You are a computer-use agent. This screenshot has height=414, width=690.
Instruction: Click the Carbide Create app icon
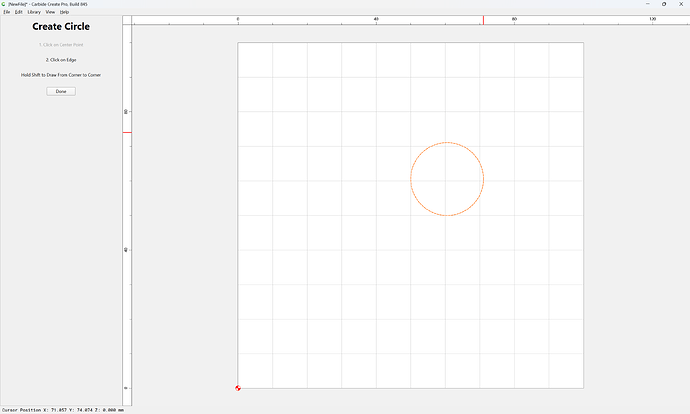(x=4, y=4)
